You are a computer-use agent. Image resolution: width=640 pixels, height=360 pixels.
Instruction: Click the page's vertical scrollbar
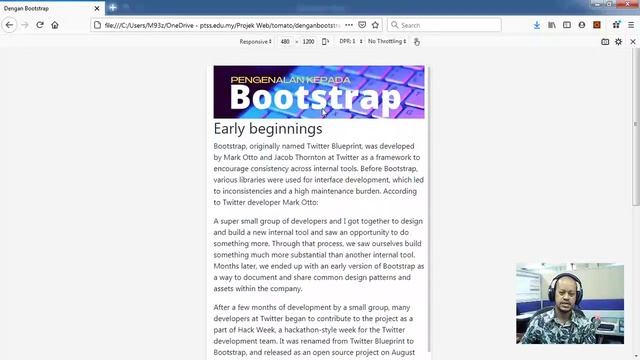tap(636, 127)
